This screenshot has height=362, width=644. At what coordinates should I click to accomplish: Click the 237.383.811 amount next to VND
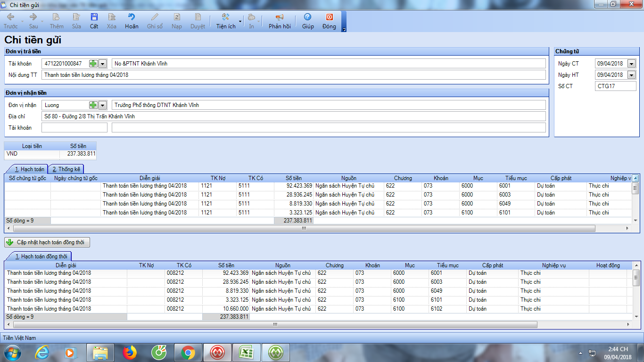tap(78, 154)
